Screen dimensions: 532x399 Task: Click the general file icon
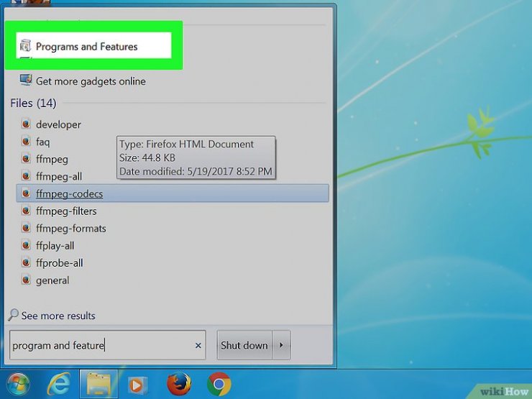26,280
